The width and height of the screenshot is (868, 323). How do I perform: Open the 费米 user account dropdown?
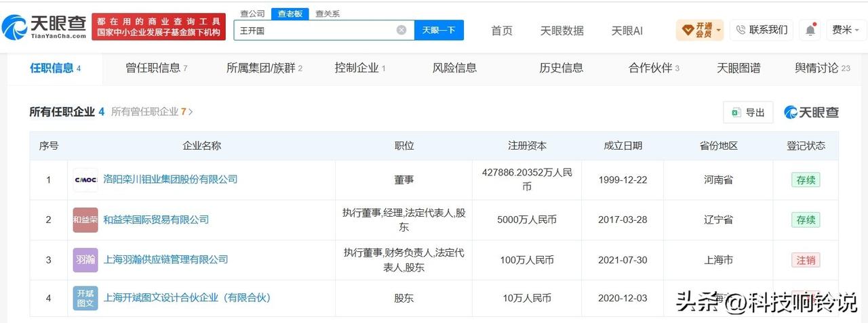(846, 30)
